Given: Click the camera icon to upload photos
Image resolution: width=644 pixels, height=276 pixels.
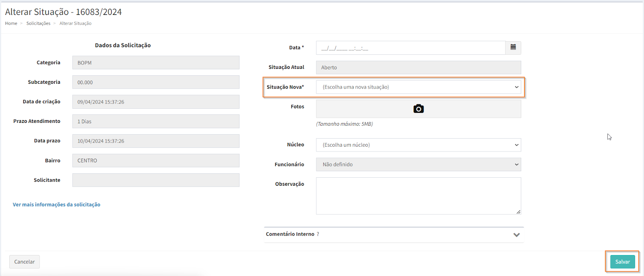Looking at the screenshot, I should 419,109.
